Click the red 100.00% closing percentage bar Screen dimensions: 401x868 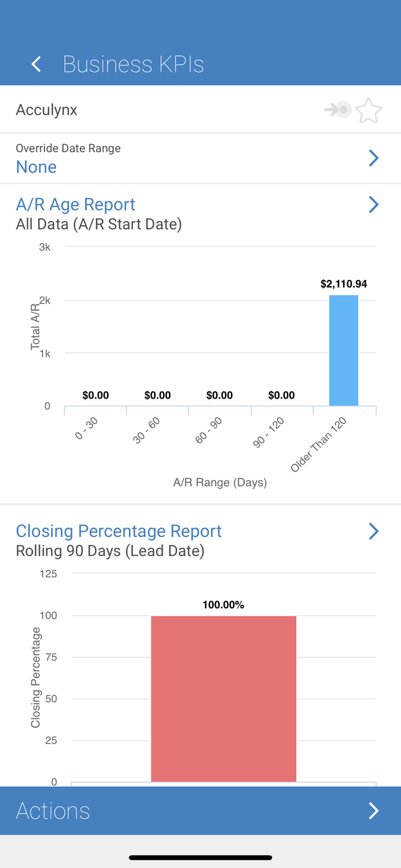click(x=223, y=697)
